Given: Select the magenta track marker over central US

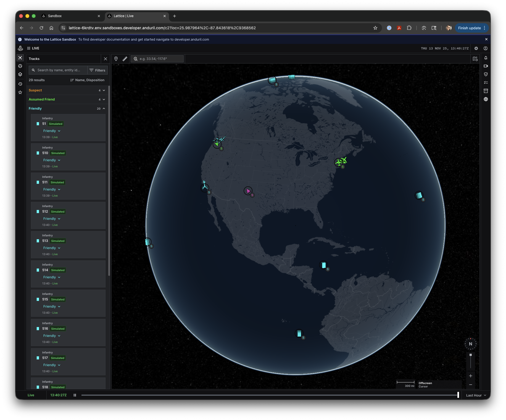Looking at the screenshot, I should coord(248,191).
